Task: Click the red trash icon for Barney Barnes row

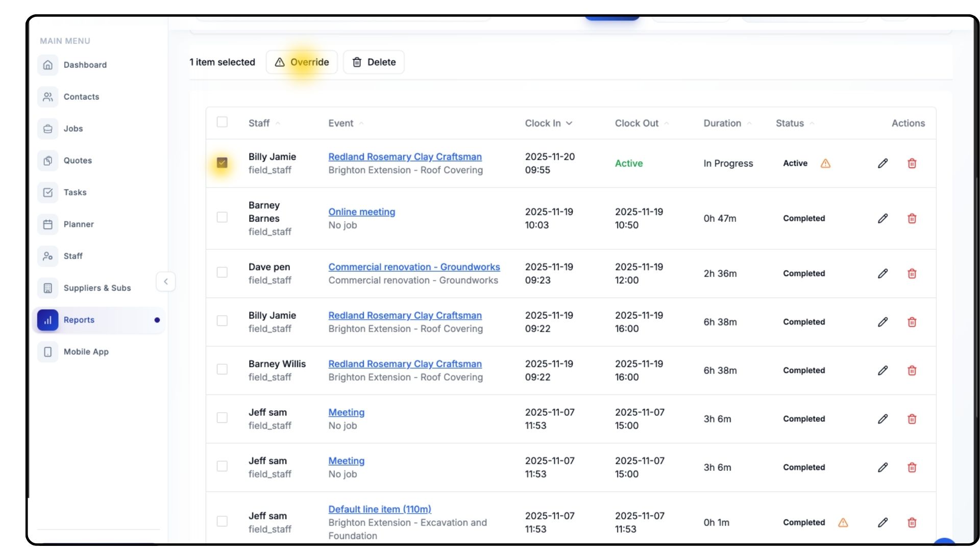Action: [912, 218]
